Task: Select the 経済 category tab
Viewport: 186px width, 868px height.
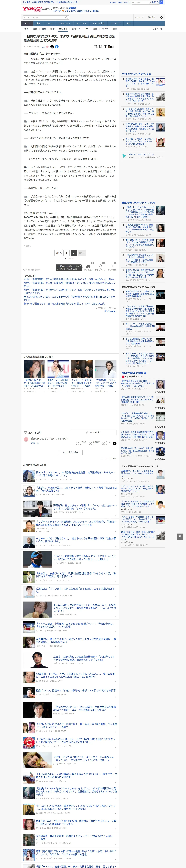Action: (x=52, y=29)
